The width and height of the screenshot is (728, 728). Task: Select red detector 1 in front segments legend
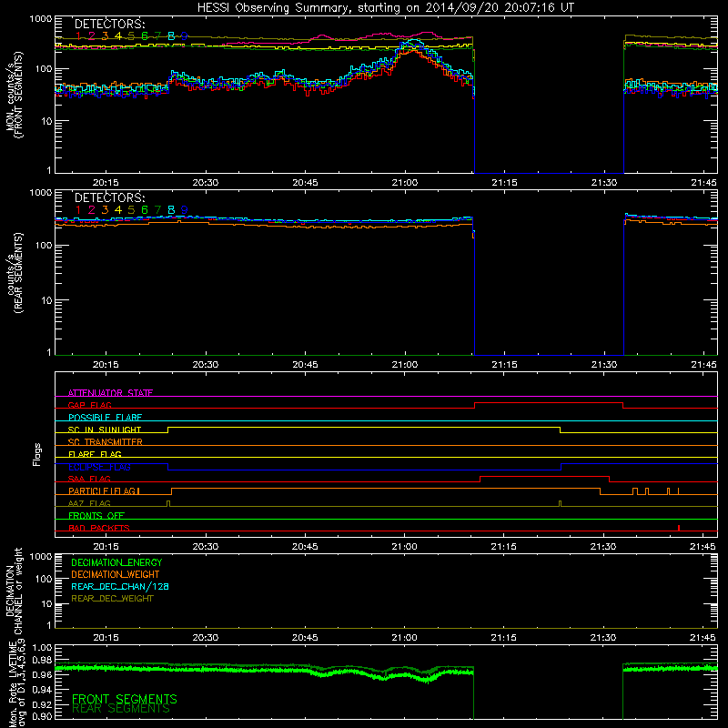(x=78, y=35)
